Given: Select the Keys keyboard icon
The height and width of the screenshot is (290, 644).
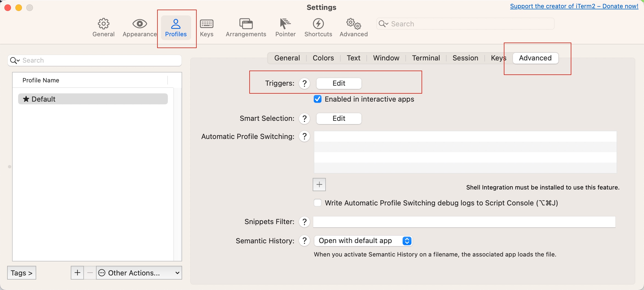Looking at the screenshot, I should [207, 24].
